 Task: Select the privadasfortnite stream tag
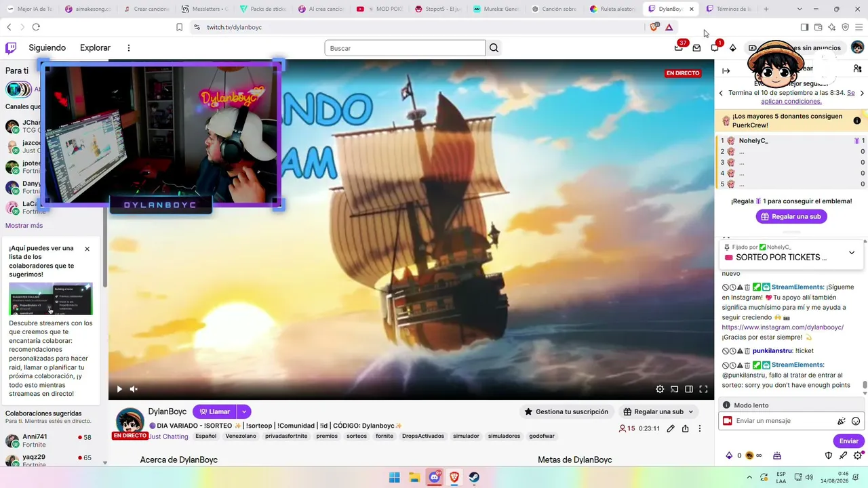[x=288, y=436]
